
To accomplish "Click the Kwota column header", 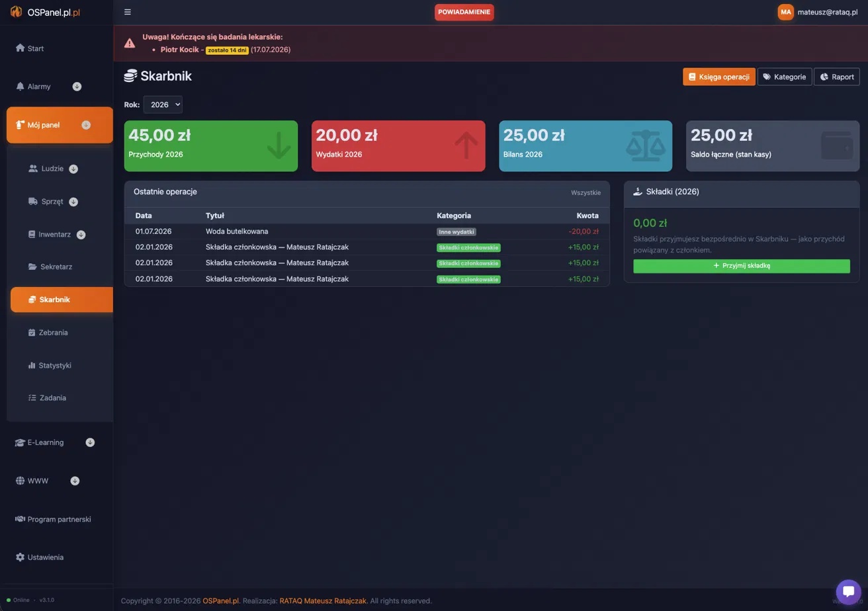I will tap(587, 216).
